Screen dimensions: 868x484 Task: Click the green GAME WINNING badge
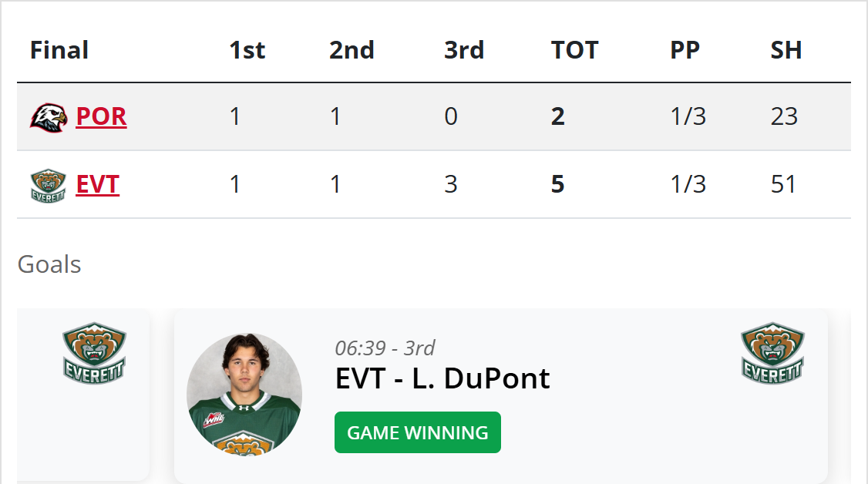[417, 432]
